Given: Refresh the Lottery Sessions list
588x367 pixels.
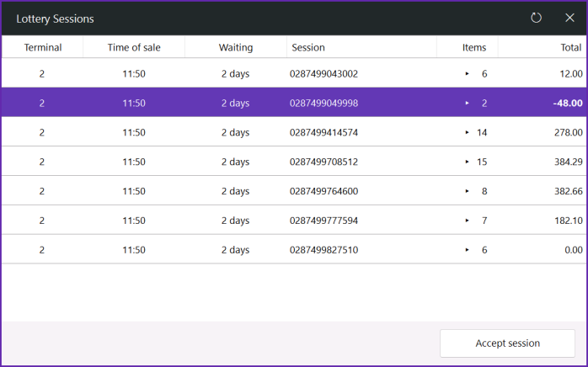Looking at the screenshot, I should pos(536,18).
